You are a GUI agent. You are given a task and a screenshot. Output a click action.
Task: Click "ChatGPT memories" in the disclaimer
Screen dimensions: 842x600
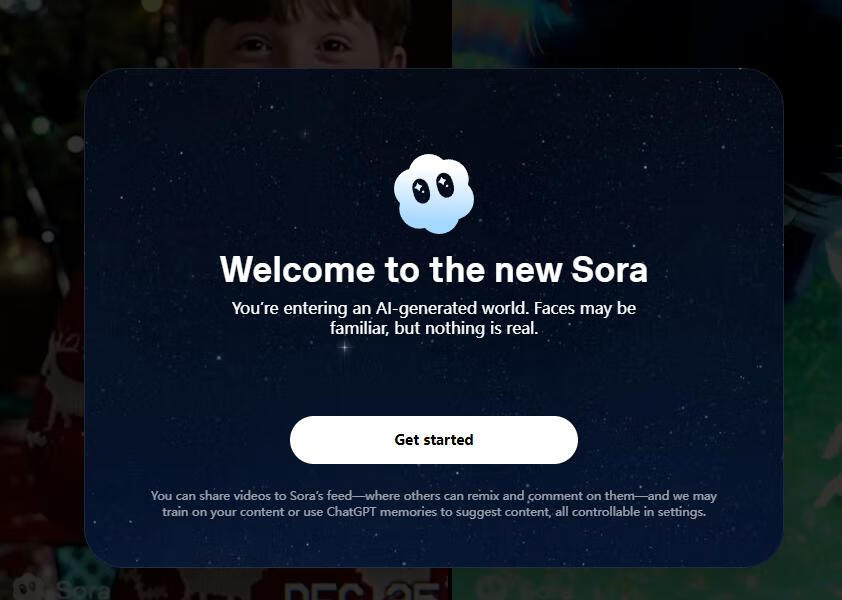(382, 511)
